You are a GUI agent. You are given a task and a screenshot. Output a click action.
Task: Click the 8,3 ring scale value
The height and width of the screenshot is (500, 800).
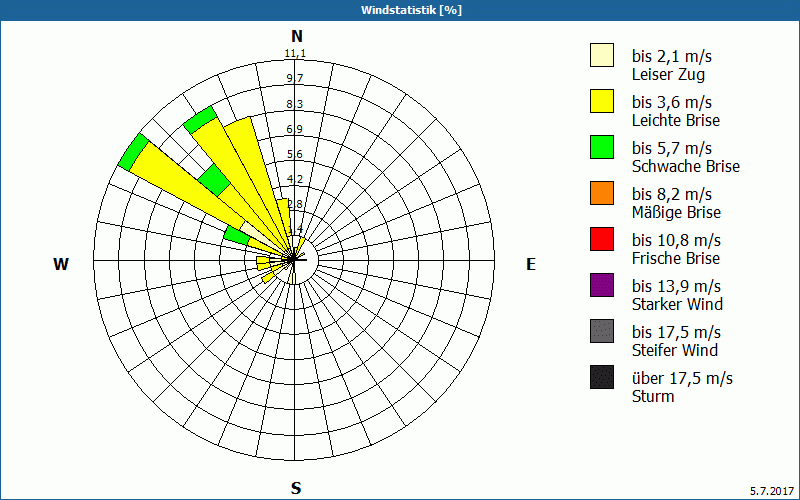coord(295,104)
